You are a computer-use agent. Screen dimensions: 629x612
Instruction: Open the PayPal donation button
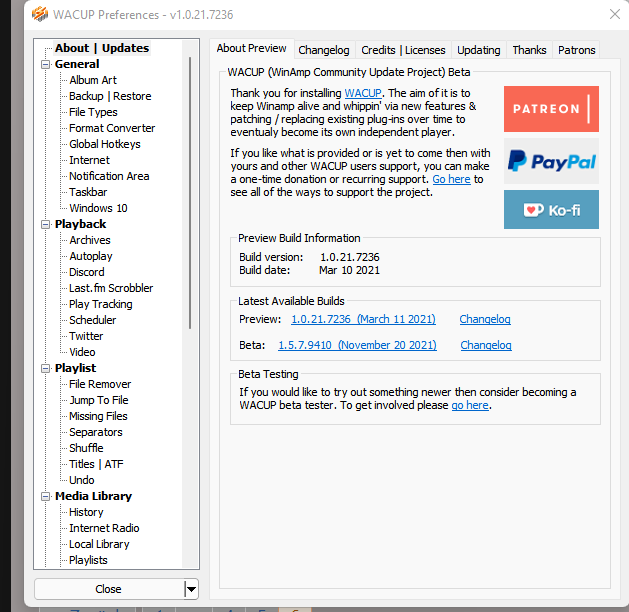[x=551, y=161]
